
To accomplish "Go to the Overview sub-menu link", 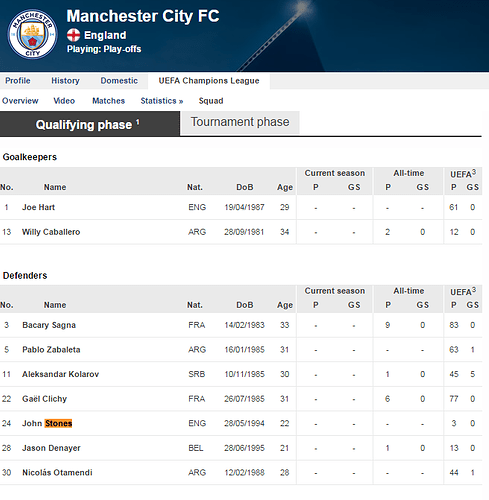I will (20, 101).
